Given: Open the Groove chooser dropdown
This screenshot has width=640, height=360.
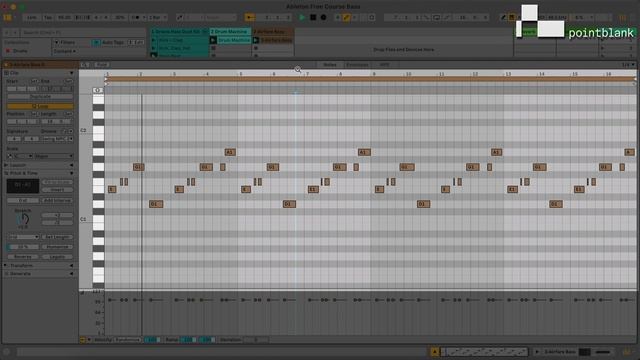Looking at the screenshot, I should click(x=58, y=139).
